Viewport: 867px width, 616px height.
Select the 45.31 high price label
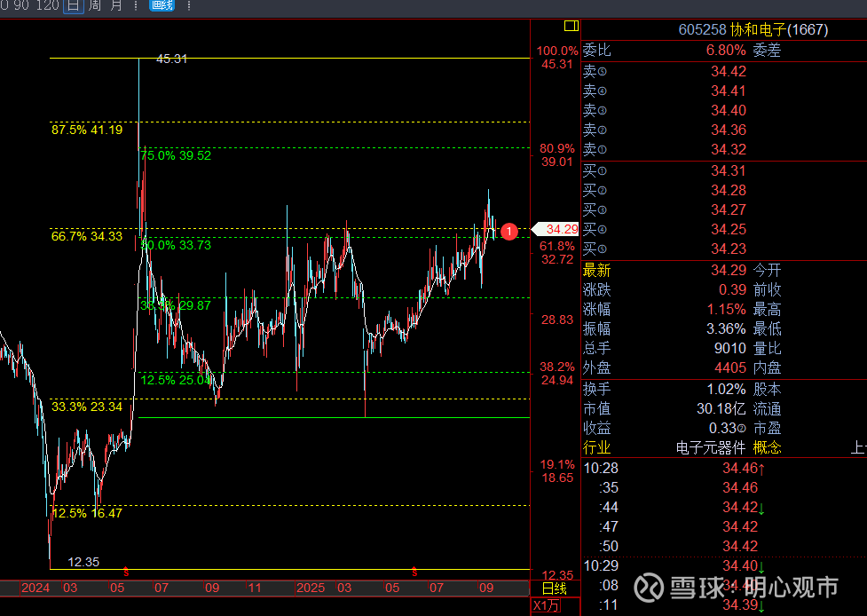(171, 59)
